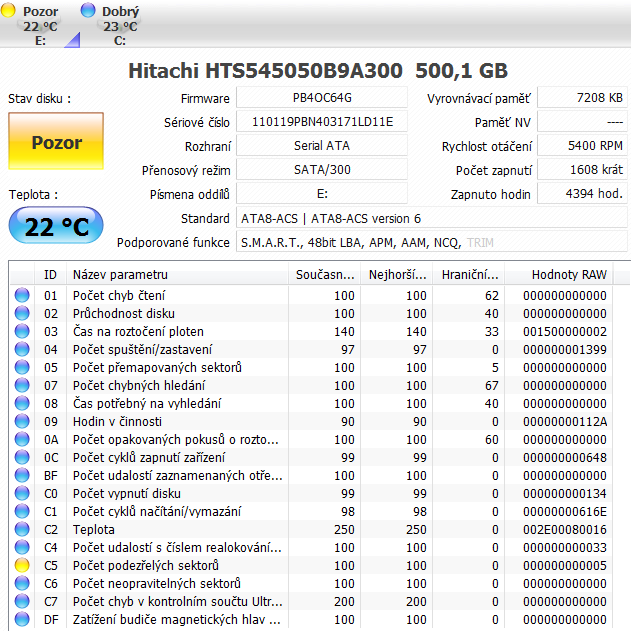
Task: Click the Standard field ATA8-ACS
Action: [432, 219]
